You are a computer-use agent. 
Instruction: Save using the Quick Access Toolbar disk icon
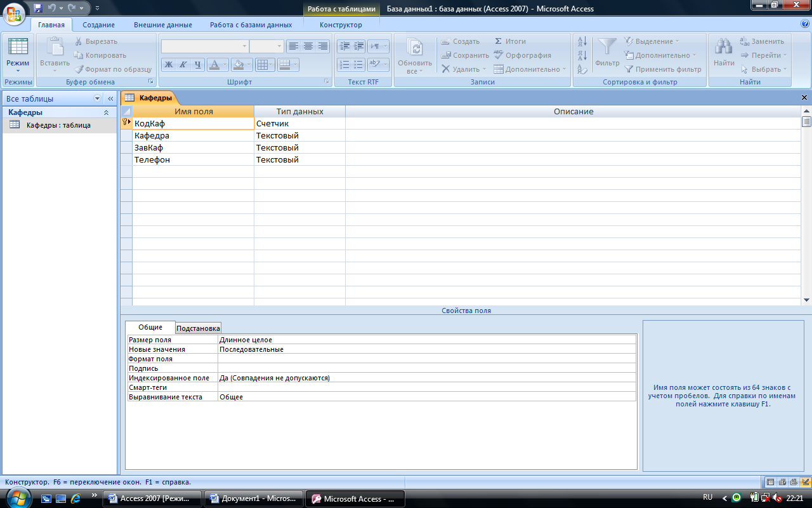point(37,8)
